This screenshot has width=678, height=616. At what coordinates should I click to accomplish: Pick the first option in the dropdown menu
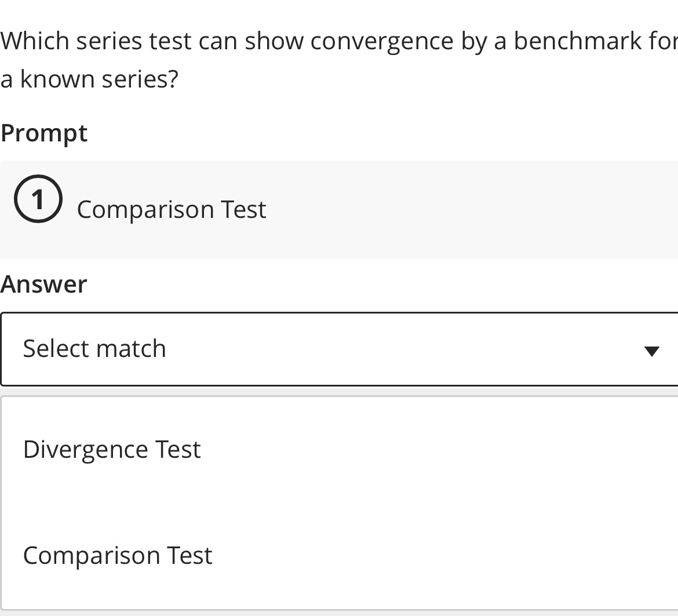pyautogui.click(x=112, y=449)
